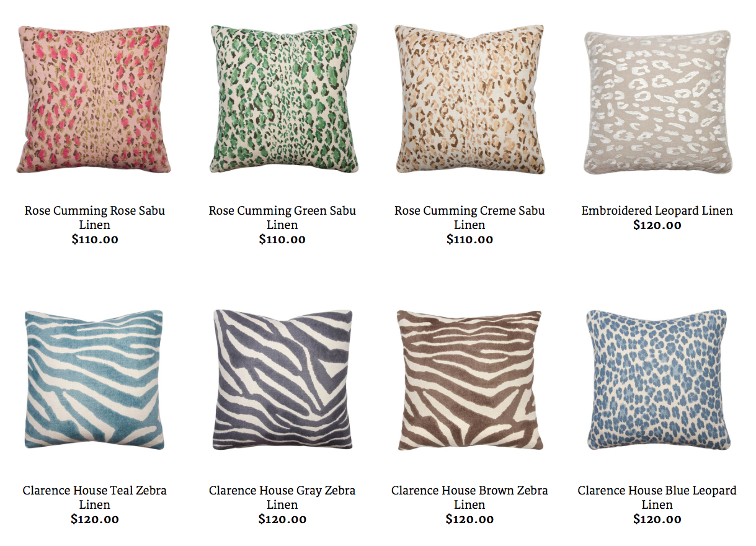Open the green leopard Sabu pillow image
Screen dimensions: 756x546
coord(284,99)
